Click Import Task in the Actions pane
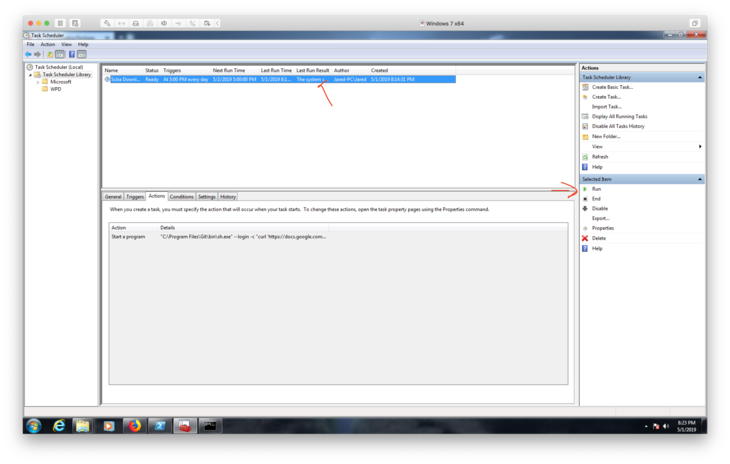The image size is (730, 464). pyautogui.click(x=606, y=106)
